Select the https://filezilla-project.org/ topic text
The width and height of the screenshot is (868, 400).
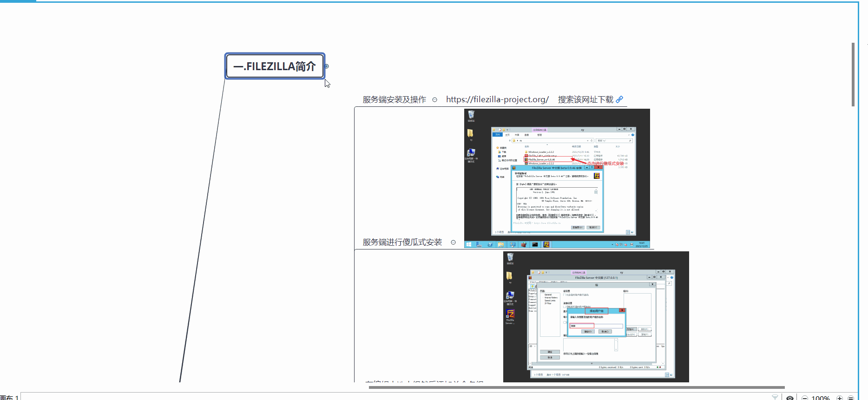coord(497,99)
